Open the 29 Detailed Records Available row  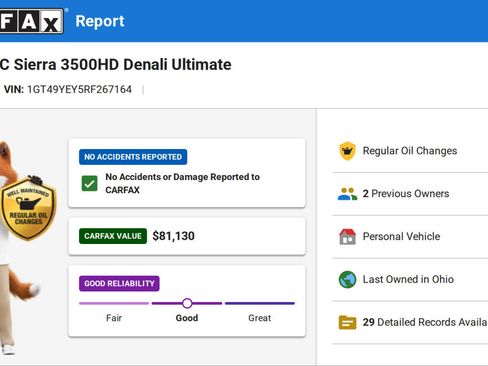pos(410,322)
